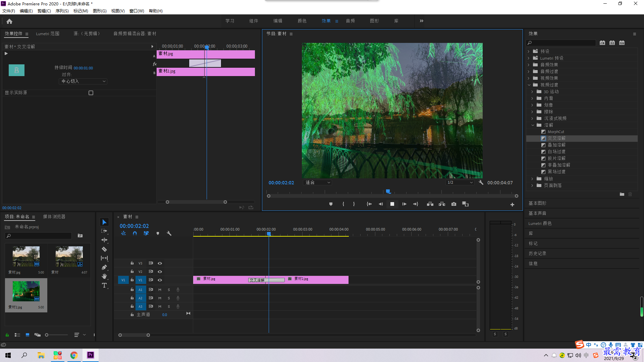The image size is (644, 362).
Task: Open playback resolution dropdown 1/2
Action: (460, 182)
